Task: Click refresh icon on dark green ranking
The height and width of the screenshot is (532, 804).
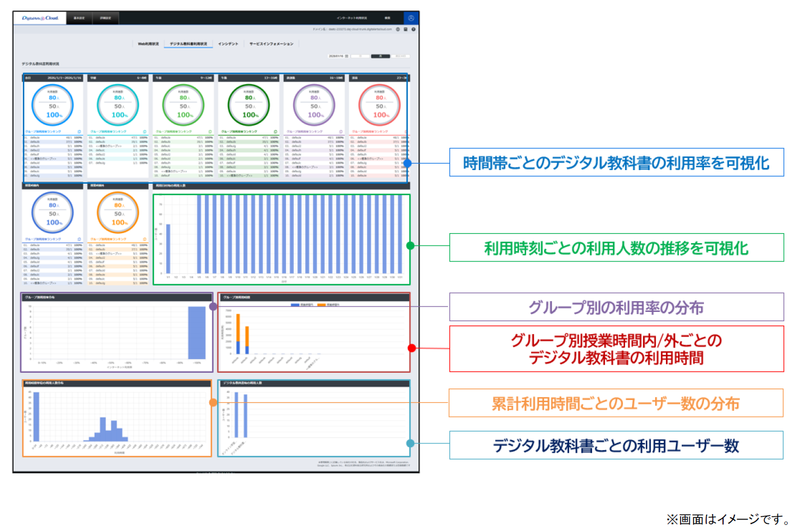Action: (276, 132)
